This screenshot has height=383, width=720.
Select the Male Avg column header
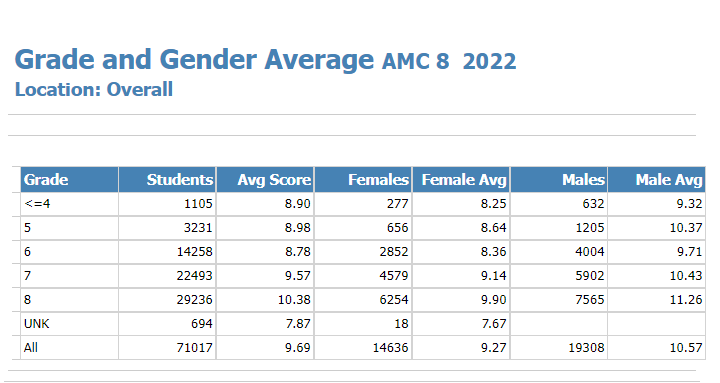[657, 180]
